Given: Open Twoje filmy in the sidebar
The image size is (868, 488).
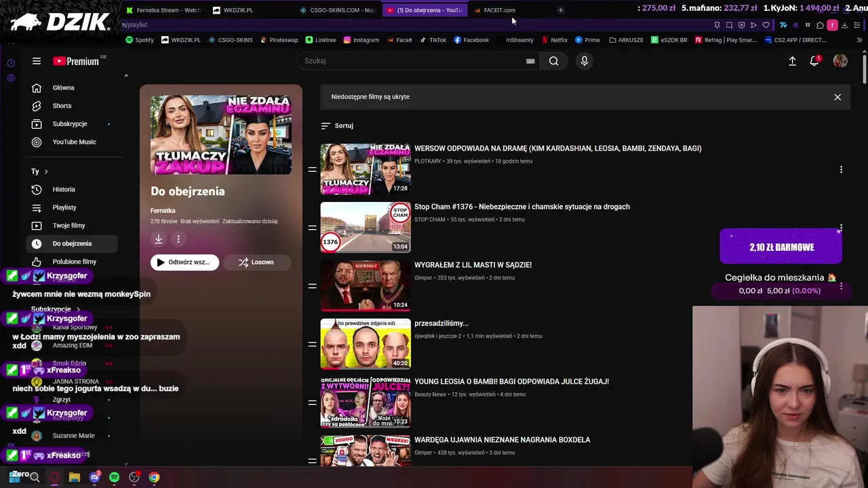Looking at the screenshot, I should pyautogui.click(x=72, y=225).
